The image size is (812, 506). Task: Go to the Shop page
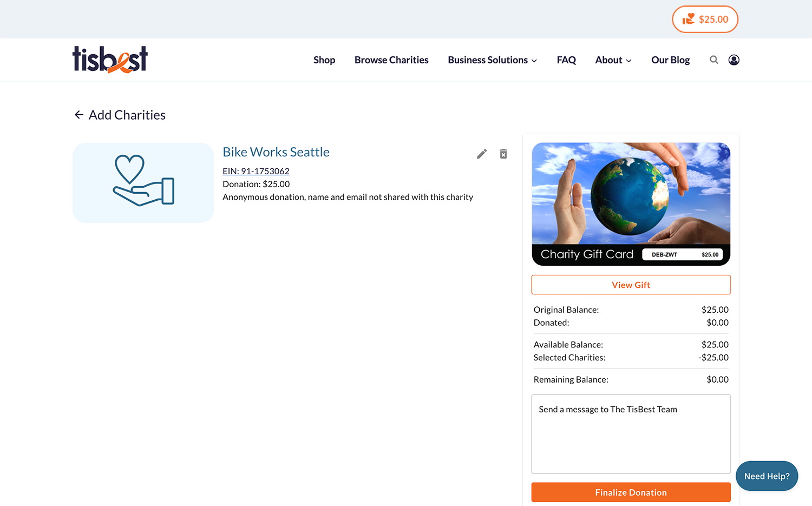pos(324,60)
